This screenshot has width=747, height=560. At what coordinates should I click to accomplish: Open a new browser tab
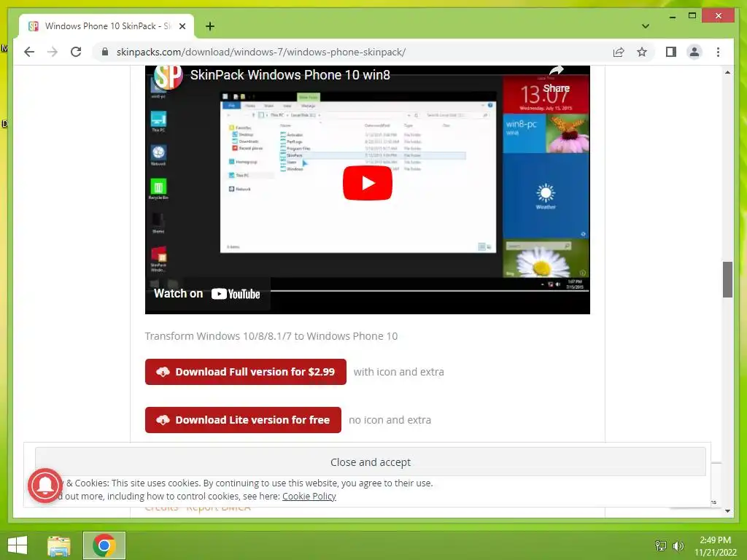pos(210,26)
